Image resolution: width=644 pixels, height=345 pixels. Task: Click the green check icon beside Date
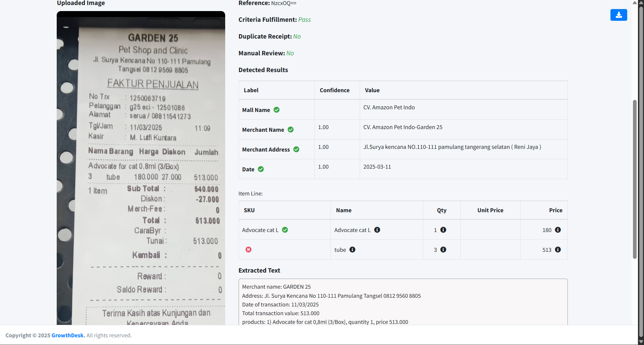(x=261, y=169)
